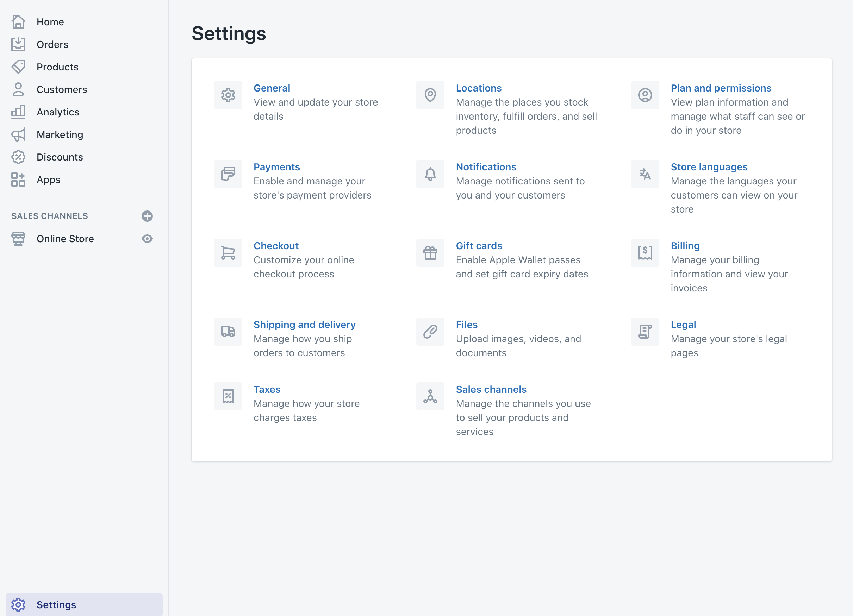Click the Checkout cart icon
This screenshot has height=616, width=853.
(228, 253)
